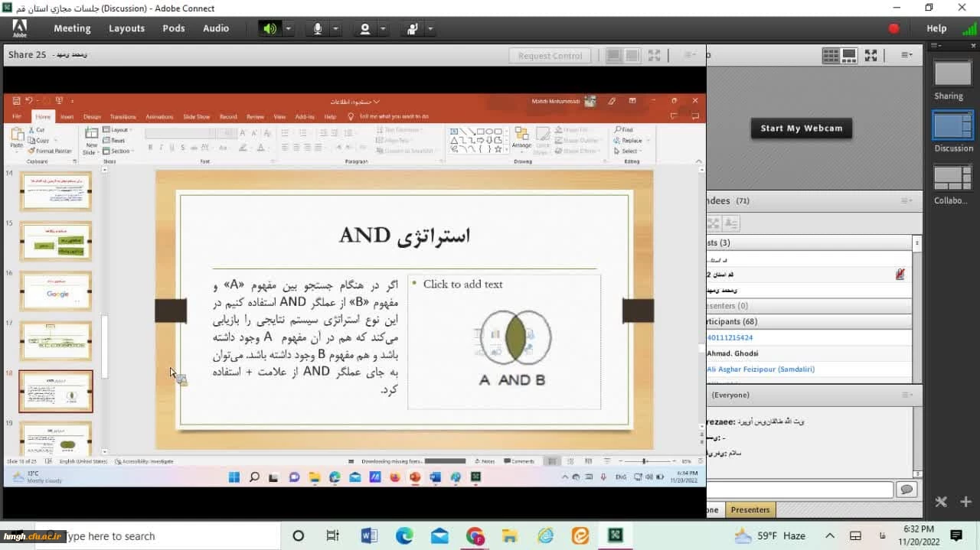The image size is (980, 550).
Task: Mute the meeting speaker audio
Action: (269, 28)
